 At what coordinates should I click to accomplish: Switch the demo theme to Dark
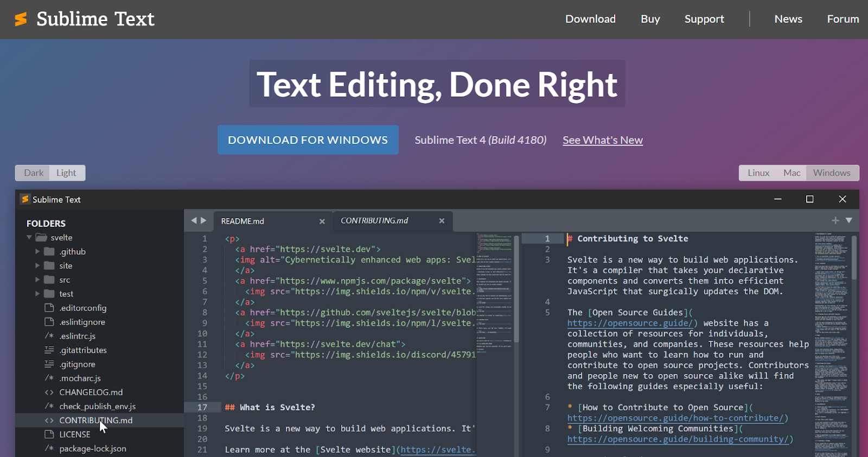pyautogui.click(x=34, y=173)
